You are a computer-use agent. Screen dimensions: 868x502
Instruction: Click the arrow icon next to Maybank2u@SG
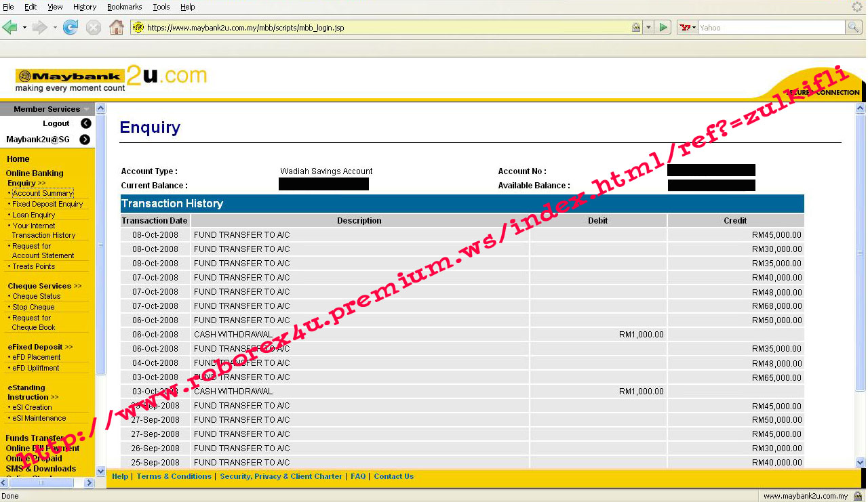point(85,140)
